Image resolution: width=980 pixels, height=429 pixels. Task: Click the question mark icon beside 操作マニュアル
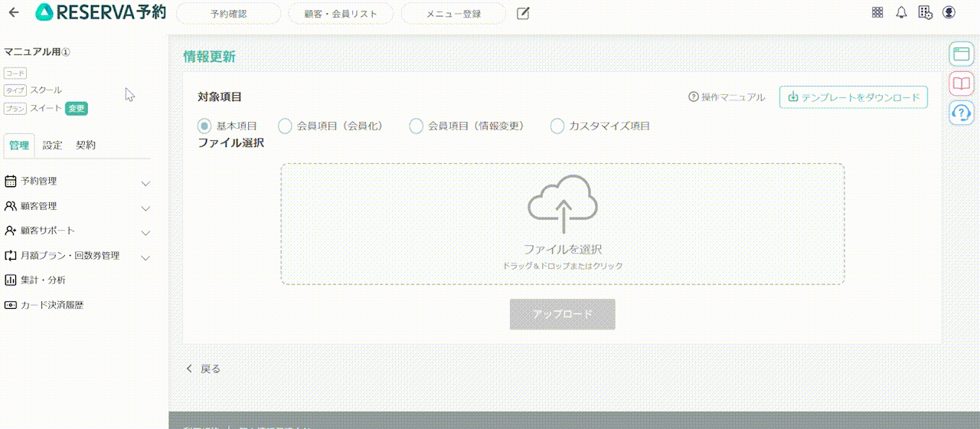point(694,97)
